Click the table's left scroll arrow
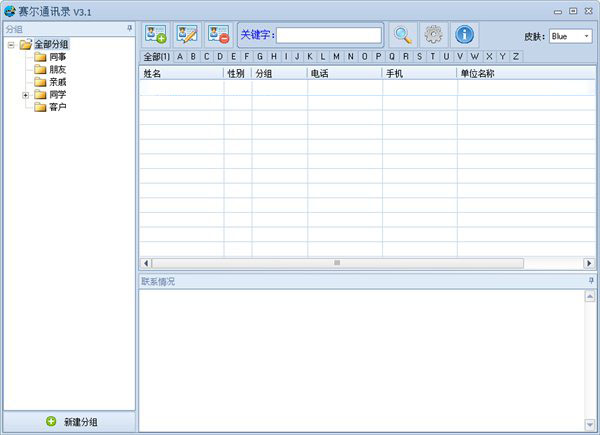This screenshot has width=600, height=435. (146, 263)
